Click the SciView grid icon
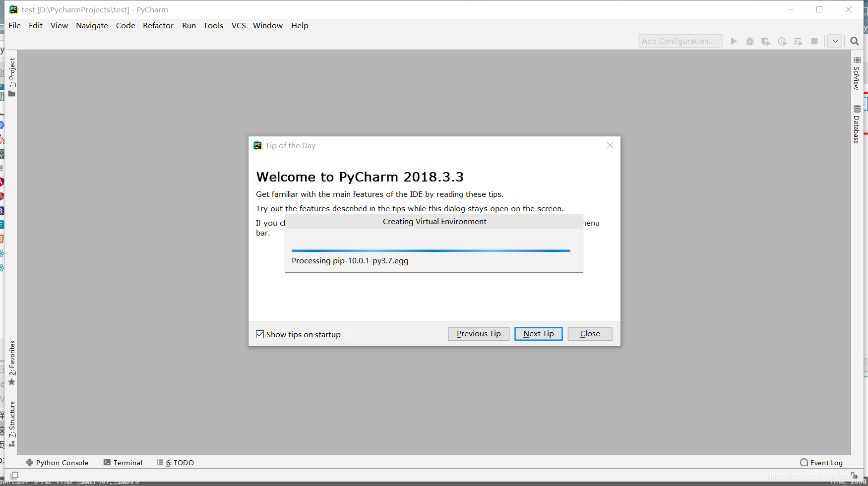The height and width of the screenshot is (486, 868). point(857,60)
